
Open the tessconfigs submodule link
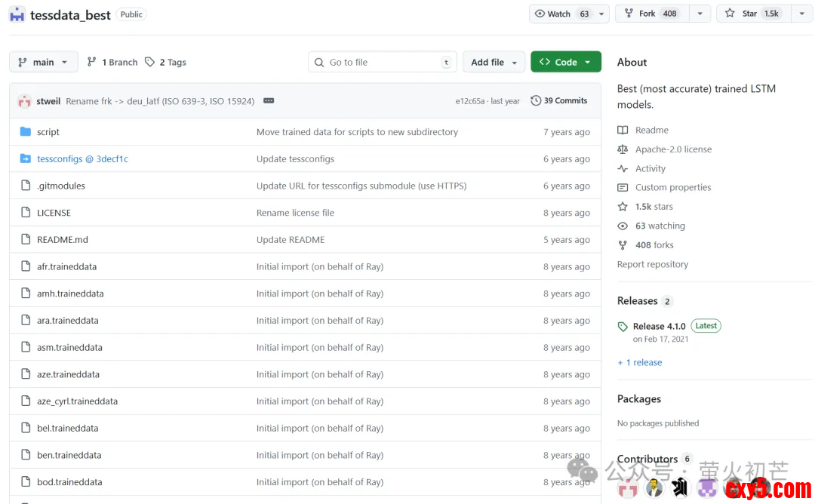point(82,159)
